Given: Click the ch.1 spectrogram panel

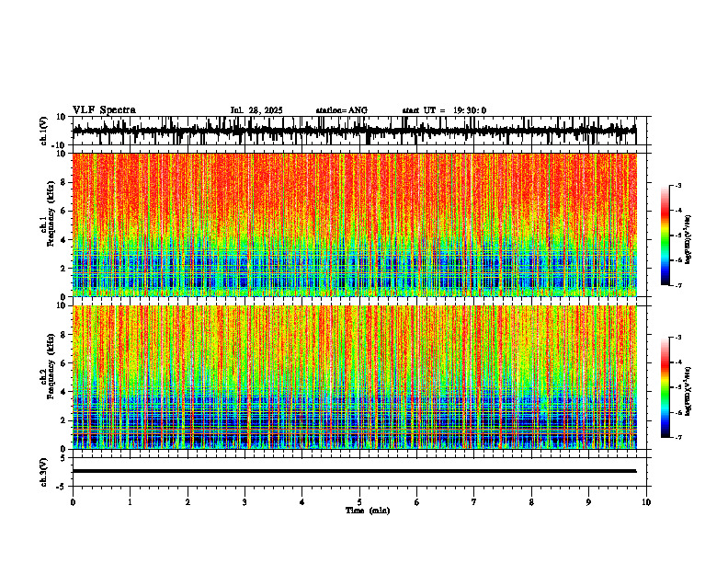Looking at the screenshot, I should (x=354, y=224).
